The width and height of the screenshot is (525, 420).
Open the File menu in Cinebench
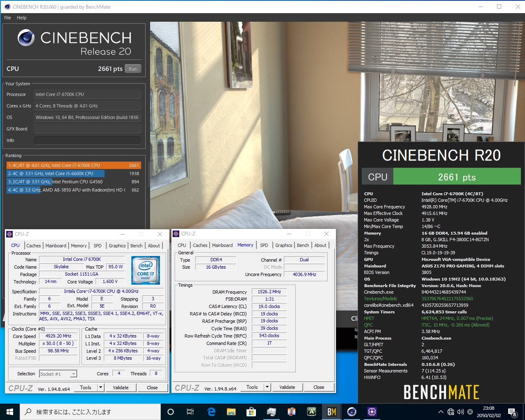tap(7, 18)
